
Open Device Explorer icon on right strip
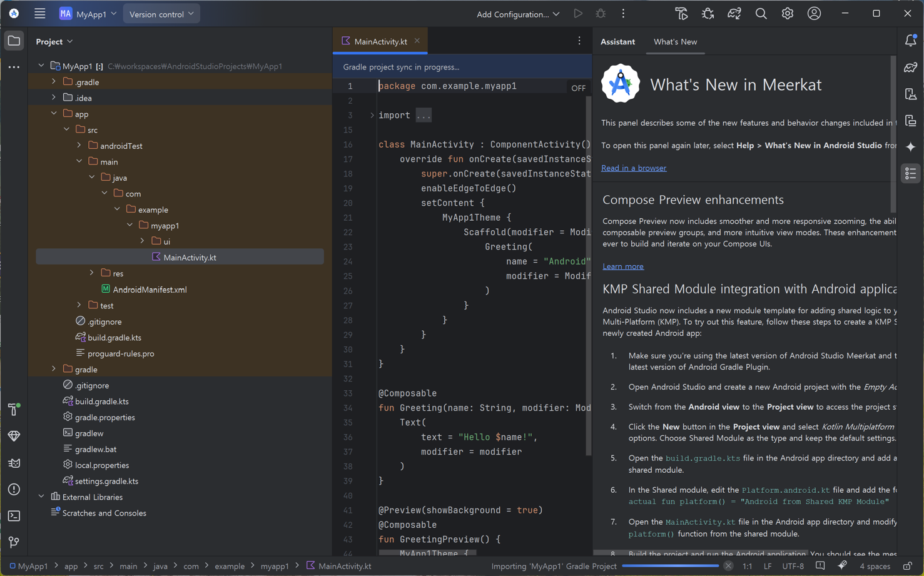tap(911, 94)
